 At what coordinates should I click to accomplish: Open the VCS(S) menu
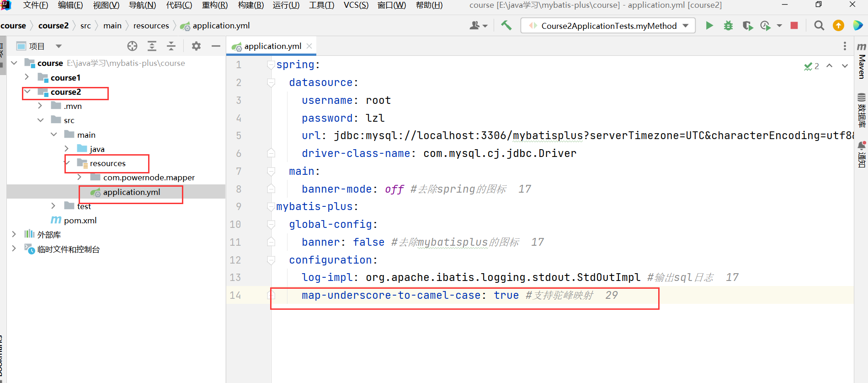356,5
